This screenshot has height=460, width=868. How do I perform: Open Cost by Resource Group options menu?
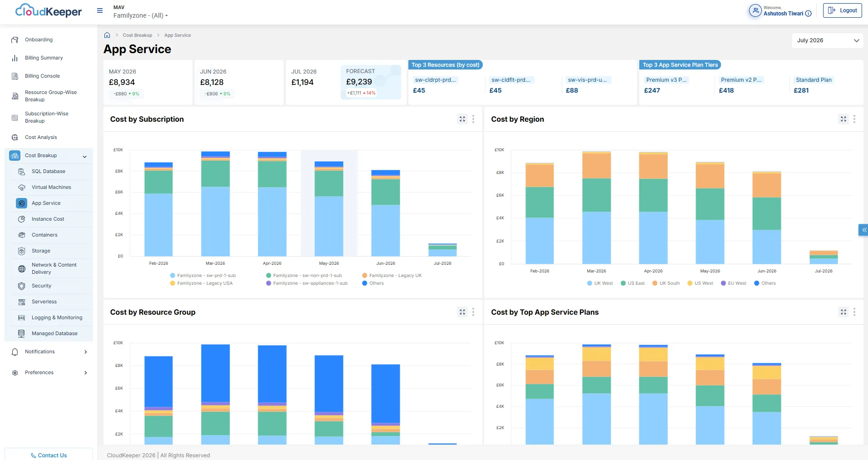473,312
